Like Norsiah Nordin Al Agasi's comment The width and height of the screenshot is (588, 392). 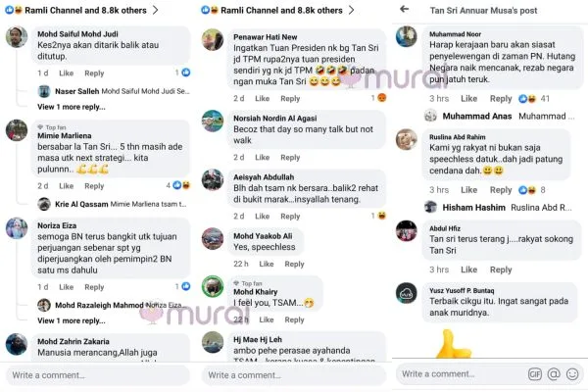tap(262, 158)
